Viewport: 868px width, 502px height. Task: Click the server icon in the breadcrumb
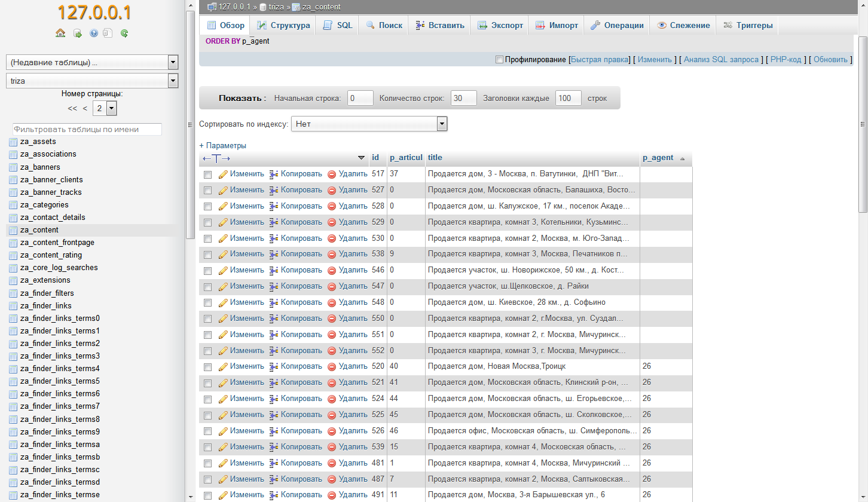(x=212, y=7)
